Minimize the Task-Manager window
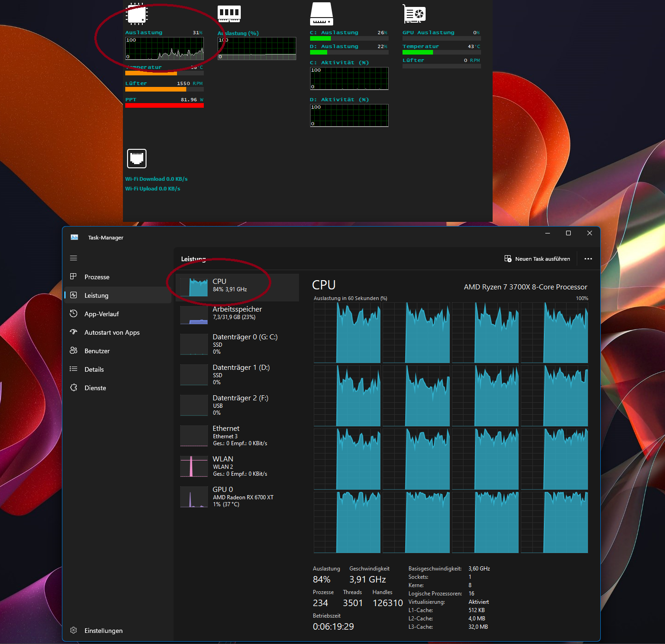The height and width of the screenshot is (644, 665). 548,233
